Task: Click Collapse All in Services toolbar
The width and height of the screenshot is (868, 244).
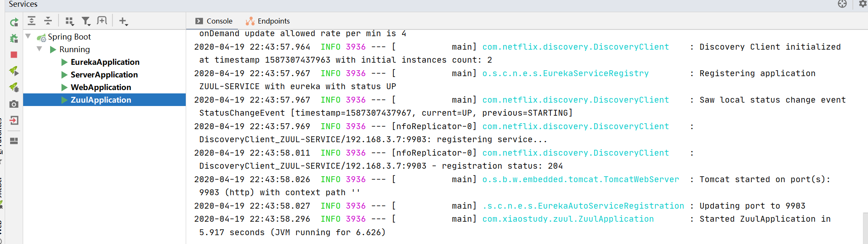Action: (x=48, y=21)
